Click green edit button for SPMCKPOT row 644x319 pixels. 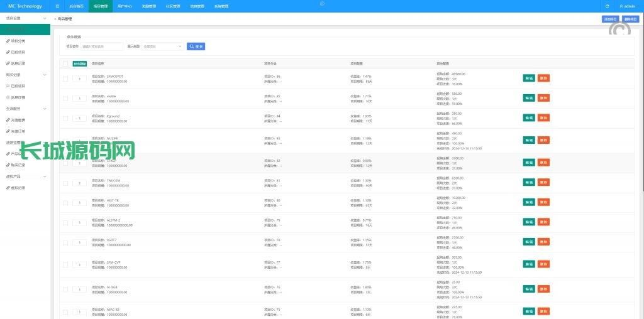[x=529, y=78]
